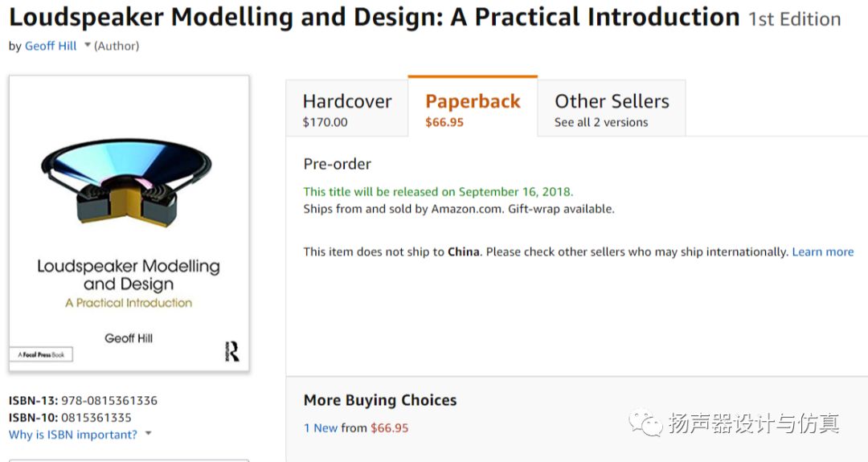Click the More Buying Choices heading
Screen dimensions: 868x462
pyautogui.click(x=379, y=400)
